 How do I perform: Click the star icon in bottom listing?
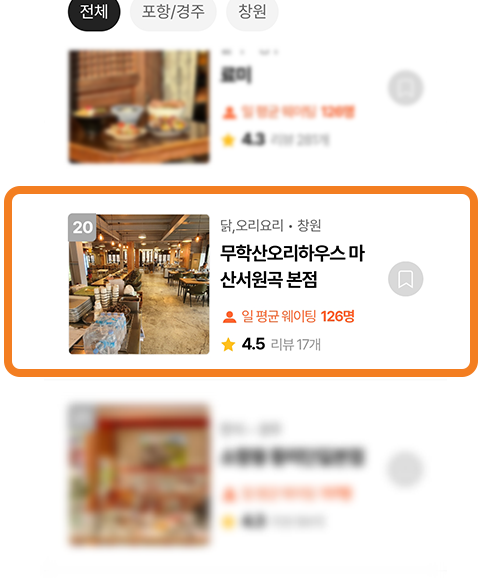click(x=228, y=522)
